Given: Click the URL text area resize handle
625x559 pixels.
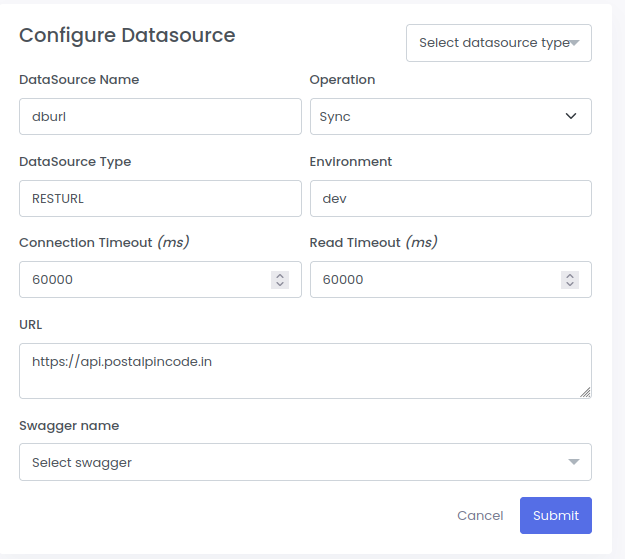Looking at the screenshot, I should 586,393.
